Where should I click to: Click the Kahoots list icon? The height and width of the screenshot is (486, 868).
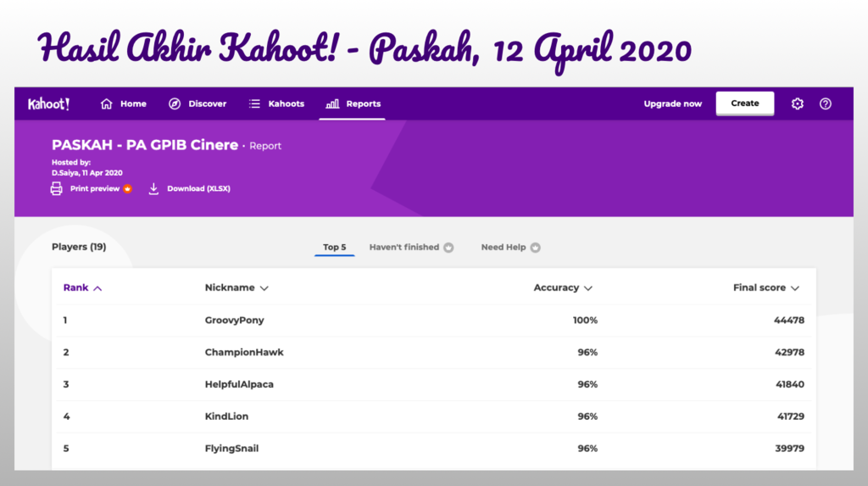coord(254,103)
